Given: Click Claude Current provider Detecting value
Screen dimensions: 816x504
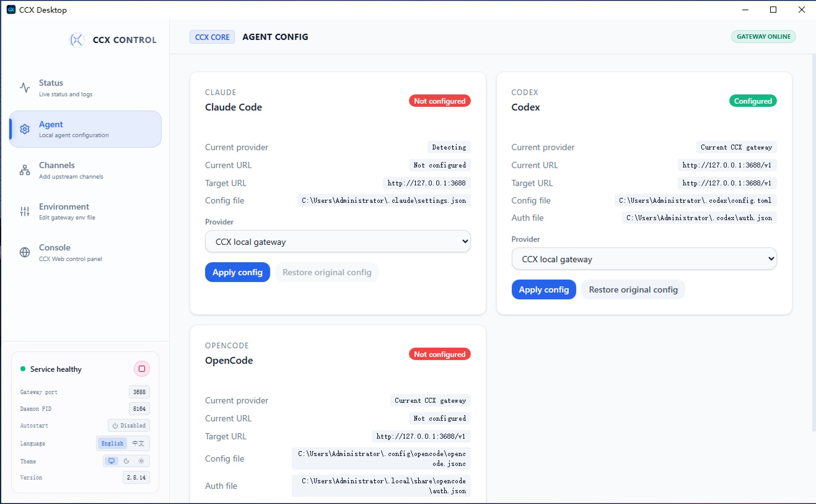Looking at the screenshot, I should 449,147.
